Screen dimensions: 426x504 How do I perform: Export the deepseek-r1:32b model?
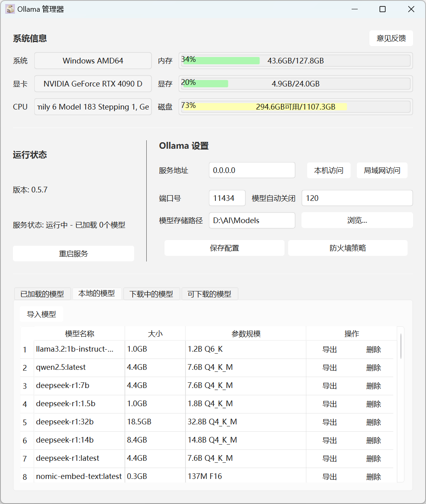[x=329, y=422]
